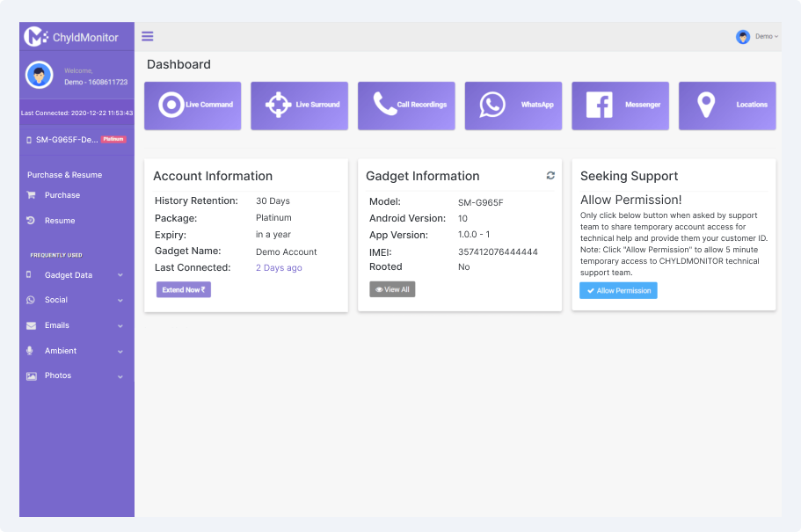This screenshot has width=801, height=532.
Task: Expand the Social sidebar menu
Action: pyautogui.click(x=76, y=300)
